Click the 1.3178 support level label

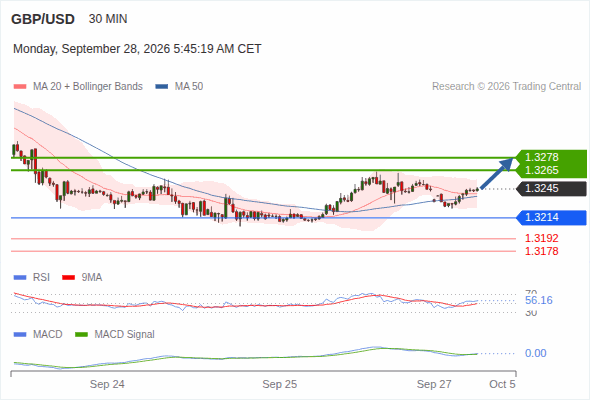[542, 251]
